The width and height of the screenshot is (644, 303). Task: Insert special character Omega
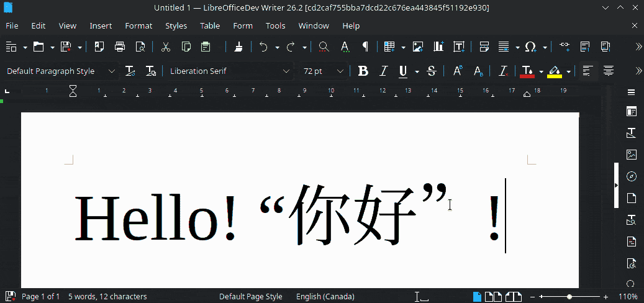click(530, 47)
